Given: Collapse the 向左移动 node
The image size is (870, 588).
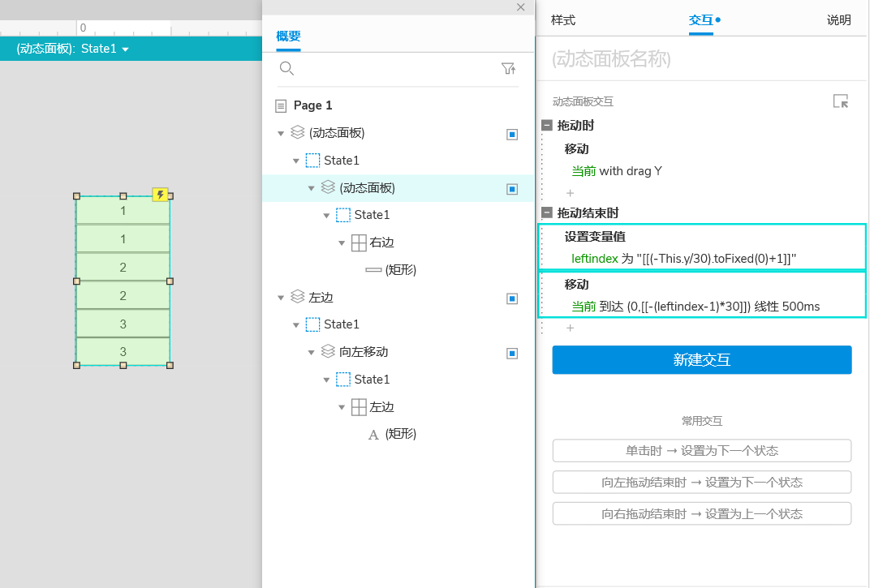Looking at the screenshot, I should (312, 352).
